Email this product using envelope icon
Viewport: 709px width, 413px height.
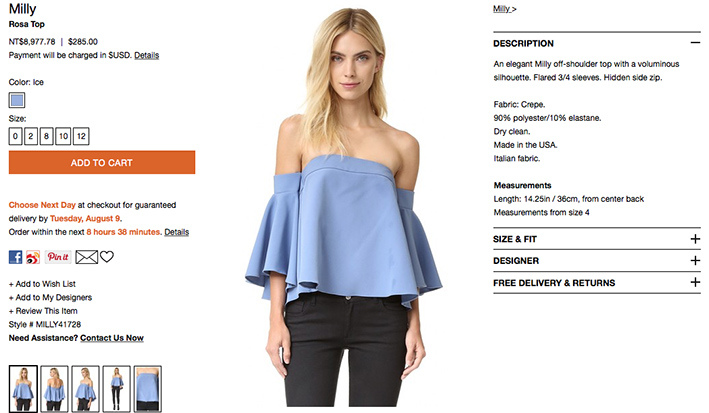click(86, 257)
